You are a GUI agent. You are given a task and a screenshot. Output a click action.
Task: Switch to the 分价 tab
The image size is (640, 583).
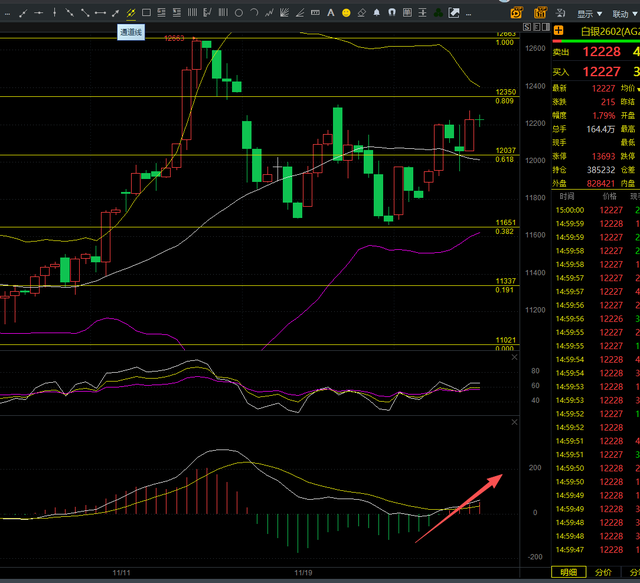[x=603, y=573]
